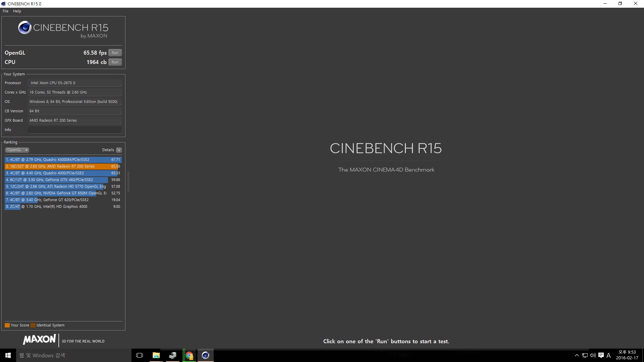Run the CPU benchmark test
Image resolution: width=644 pixels, height=362 pixels.
click(115, 62)
